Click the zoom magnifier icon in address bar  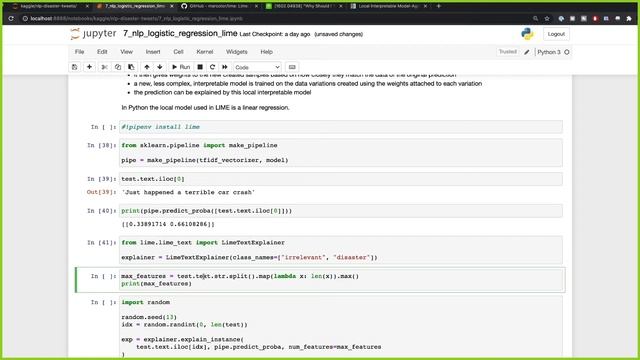535,18
